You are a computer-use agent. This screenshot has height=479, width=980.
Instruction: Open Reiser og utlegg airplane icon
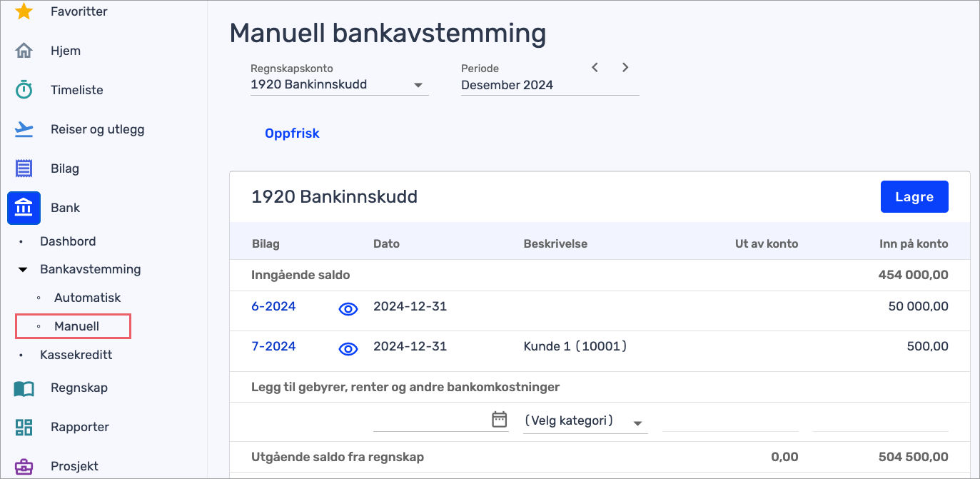tap(24, 129)
